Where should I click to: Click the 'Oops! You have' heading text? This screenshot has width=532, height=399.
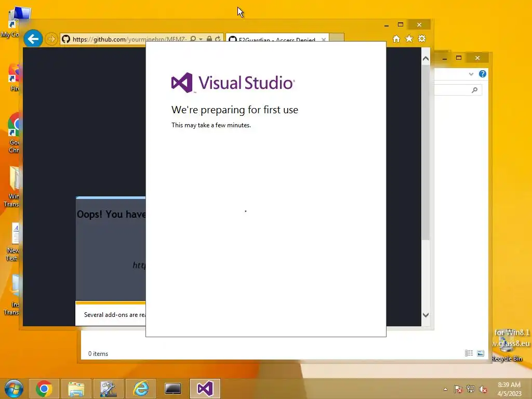(x=111, y=214)
